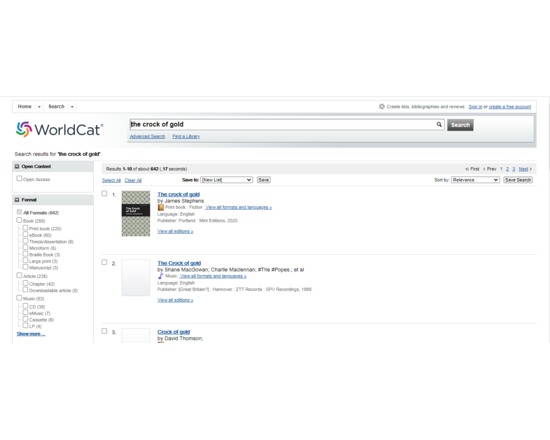Open the Save to New List dropdown

pos(227,180)
